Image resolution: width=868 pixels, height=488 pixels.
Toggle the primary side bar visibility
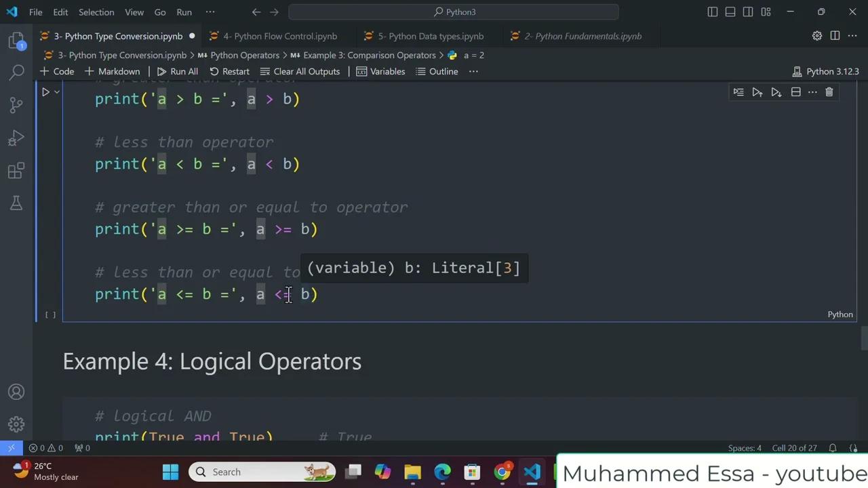[713, 12]
